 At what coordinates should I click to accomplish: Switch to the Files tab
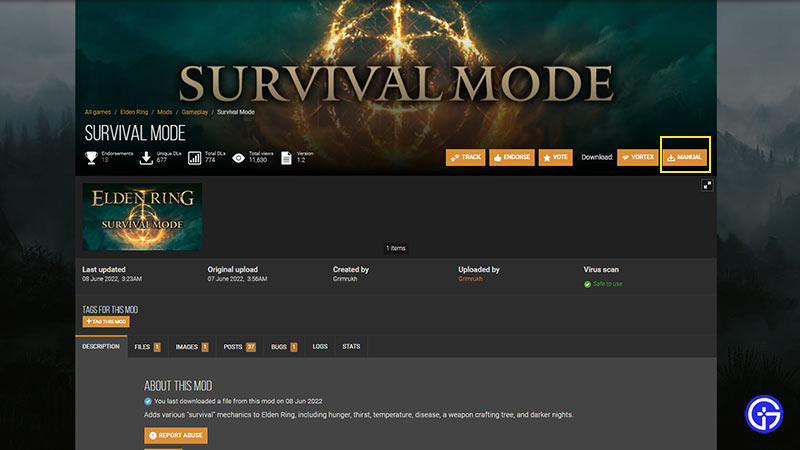tap(147, 347)
